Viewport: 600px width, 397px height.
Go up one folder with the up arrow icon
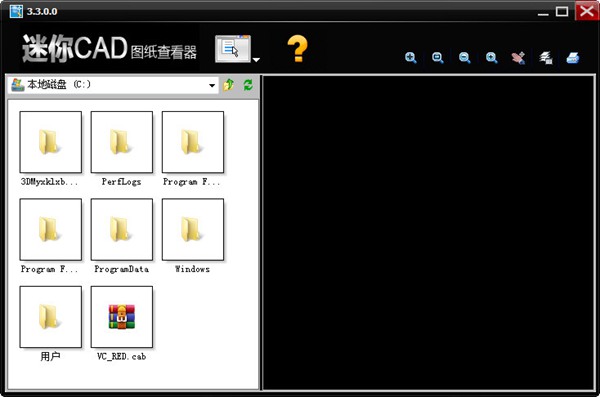click(229, 85)
